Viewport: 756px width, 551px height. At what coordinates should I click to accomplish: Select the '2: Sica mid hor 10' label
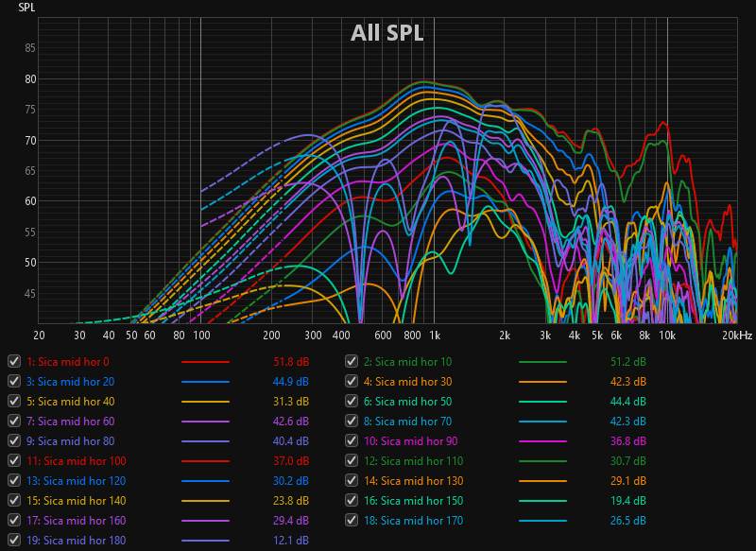(408, 362)
